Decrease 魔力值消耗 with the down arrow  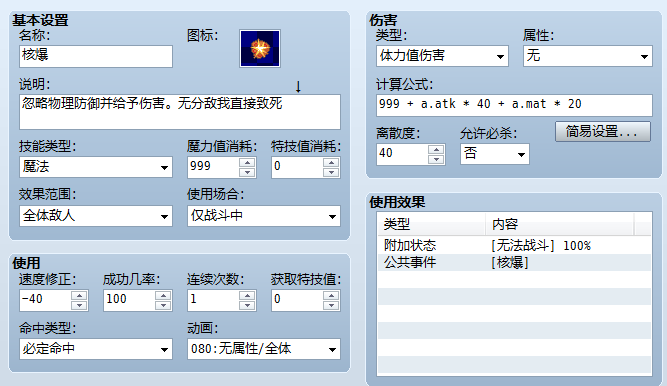tap(247, 172)
